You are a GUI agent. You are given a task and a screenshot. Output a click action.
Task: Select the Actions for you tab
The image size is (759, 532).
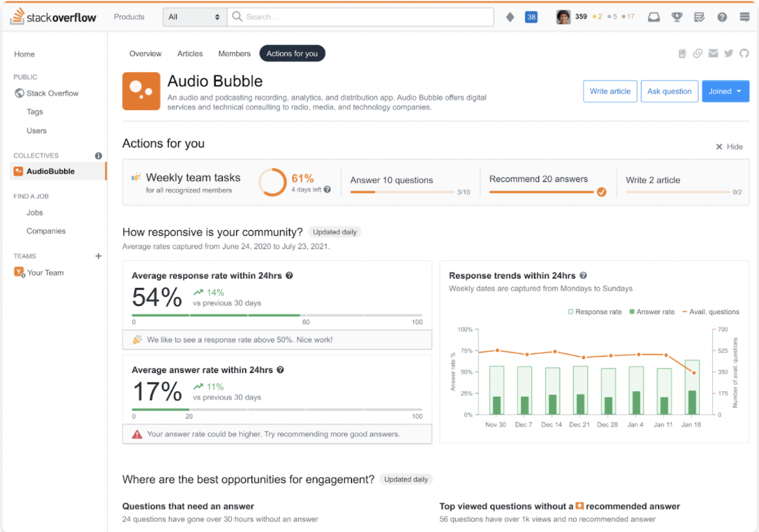[292, 53]
